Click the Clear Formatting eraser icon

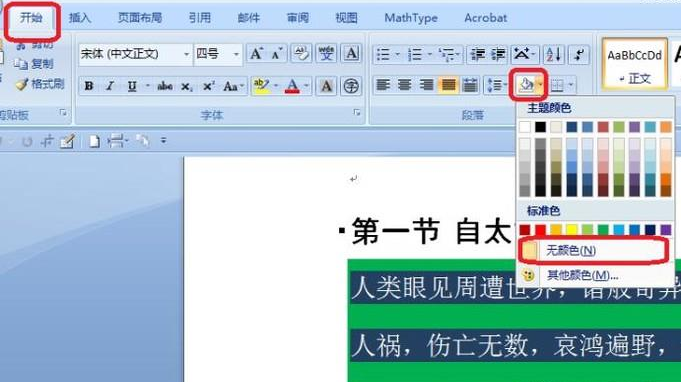point(301,54)
